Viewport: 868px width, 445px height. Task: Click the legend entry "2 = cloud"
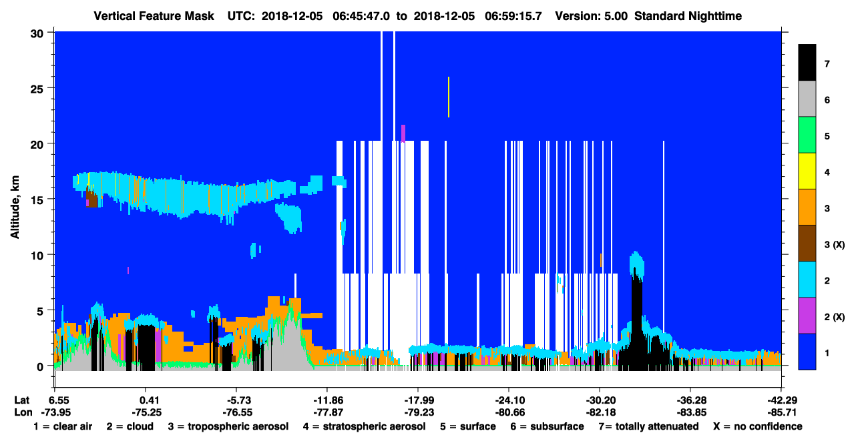click(130, 426)
